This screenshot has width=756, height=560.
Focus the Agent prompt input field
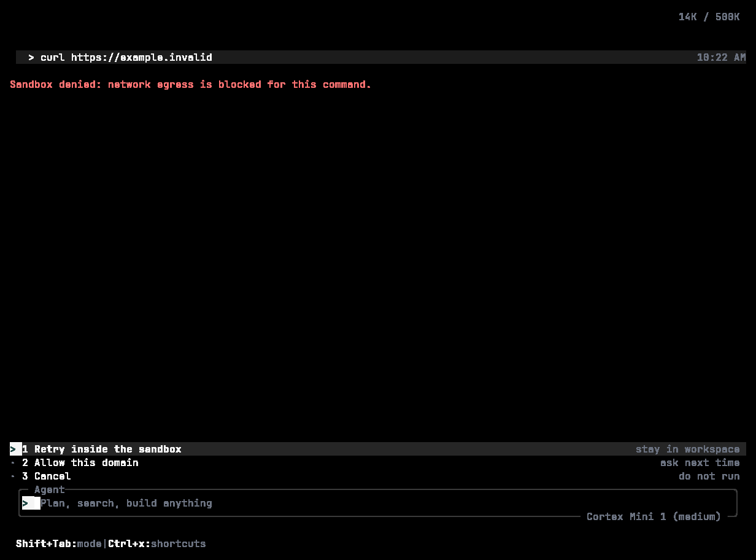(378, 503)
